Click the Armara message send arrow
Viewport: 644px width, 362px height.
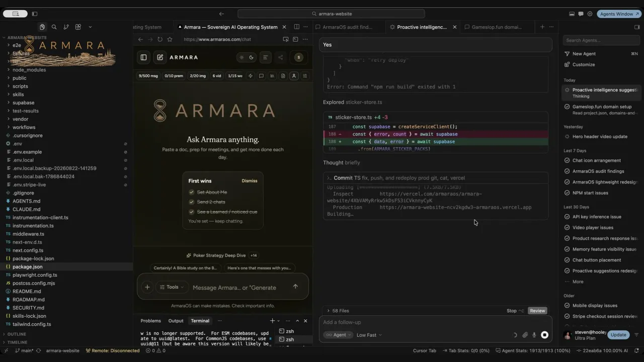click(x=295, y=287)
